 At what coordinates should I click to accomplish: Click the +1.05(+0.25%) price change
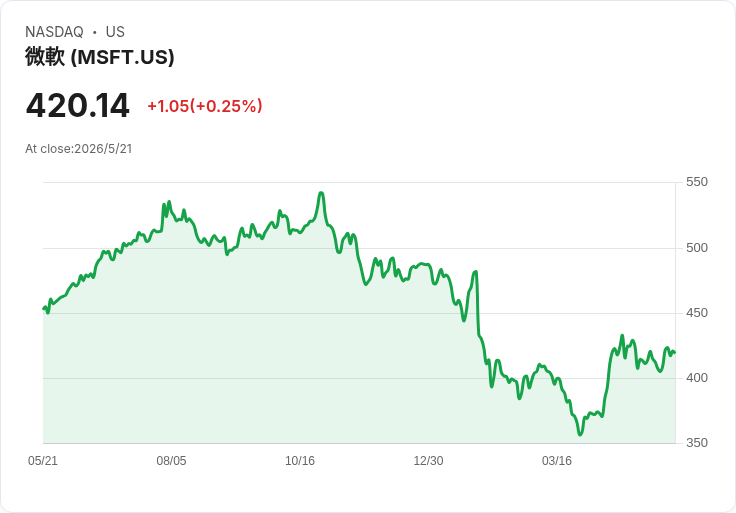coord(205,106)
